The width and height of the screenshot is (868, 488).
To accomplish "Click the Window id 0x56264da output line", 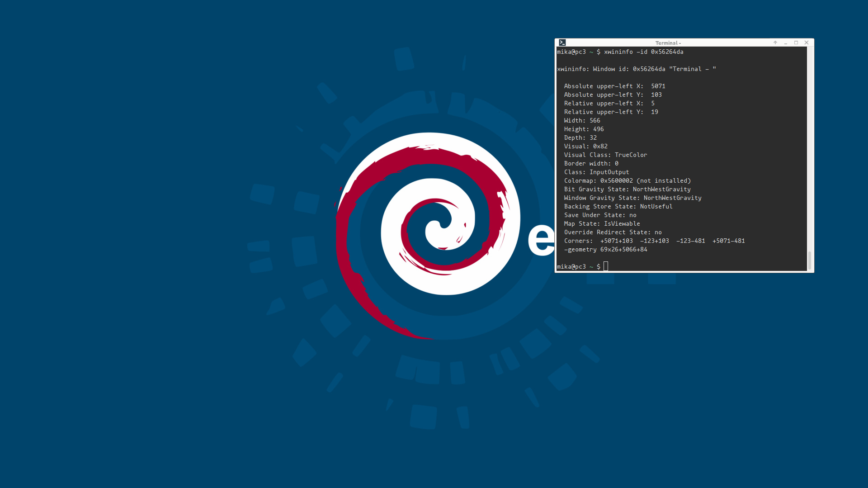I will click(x=636, y=69).
